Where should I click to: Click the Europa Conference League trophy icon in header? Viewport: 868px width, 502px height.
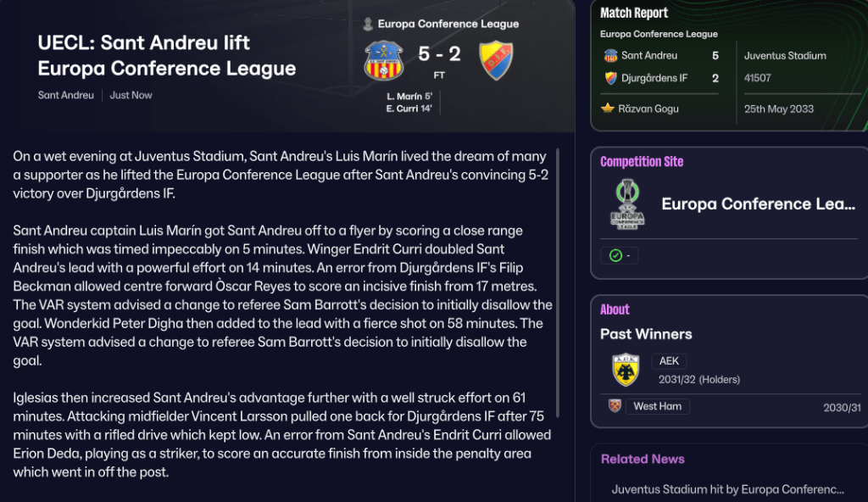click(x=368, y=24)
